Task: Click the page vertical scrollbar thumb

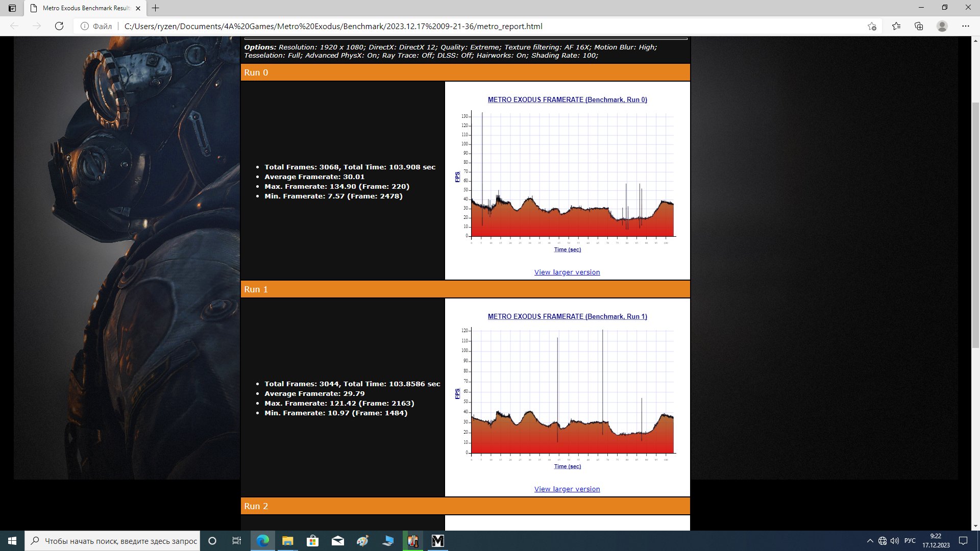Action: [x=975, y=224]
